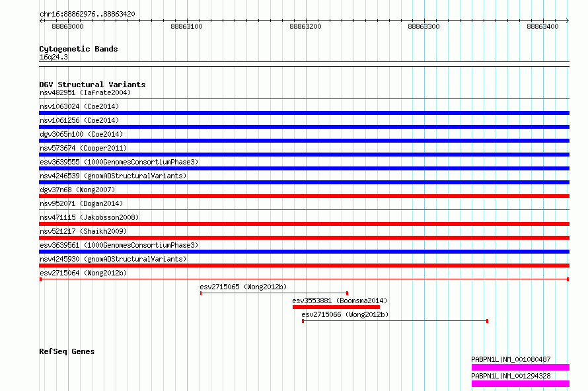The width and height of the screenshot is (588, 391).
Task: Click the nsv4246539 blue variant bar
Action: 304,182
